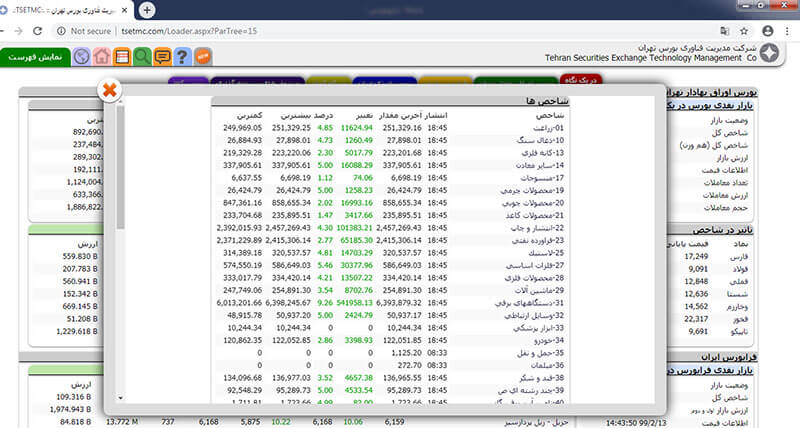Click the green 'نمایش فهرست' button

click(35, 57)
